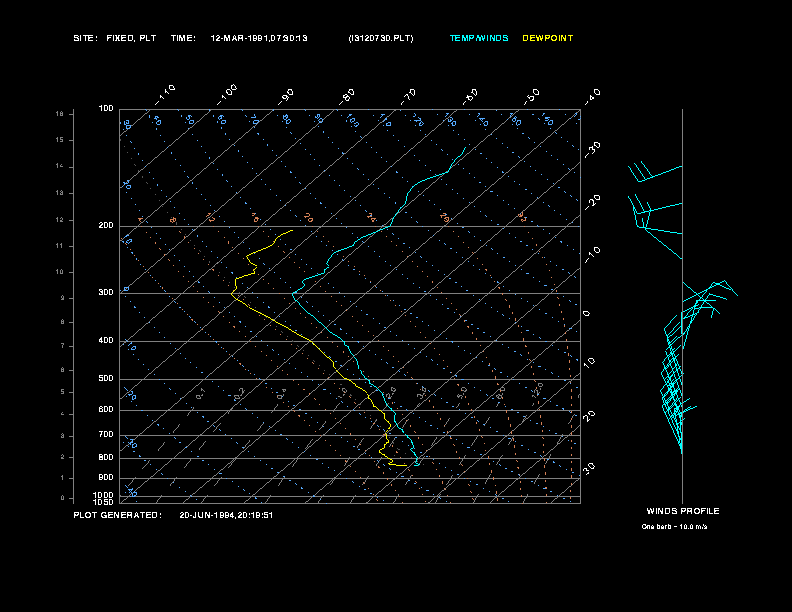Click the 14 label on left height axis
The image size is (792, 612).
[x=60, y=167]
